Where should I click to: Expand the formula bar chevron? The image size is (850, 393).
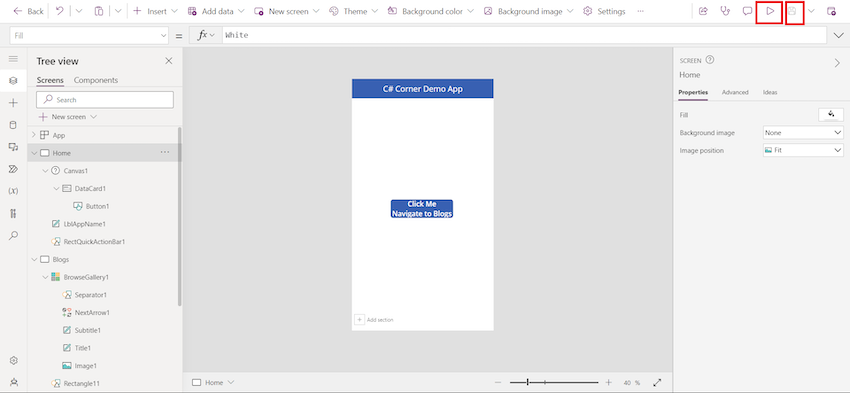click(x=838, y=35)
